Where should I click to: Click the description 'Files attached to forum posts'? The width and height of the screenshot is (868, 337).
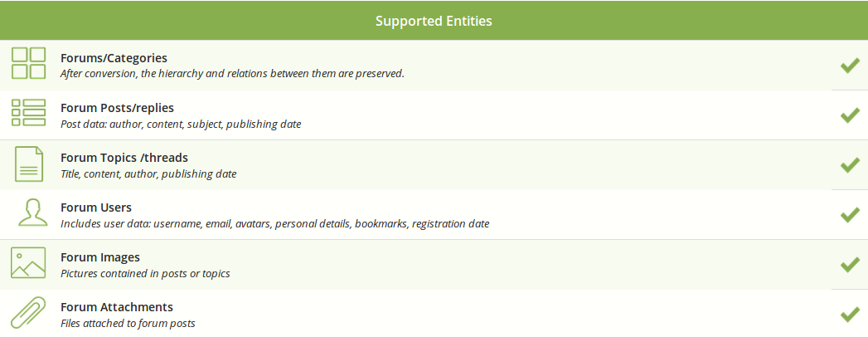(x=128, y=323)
